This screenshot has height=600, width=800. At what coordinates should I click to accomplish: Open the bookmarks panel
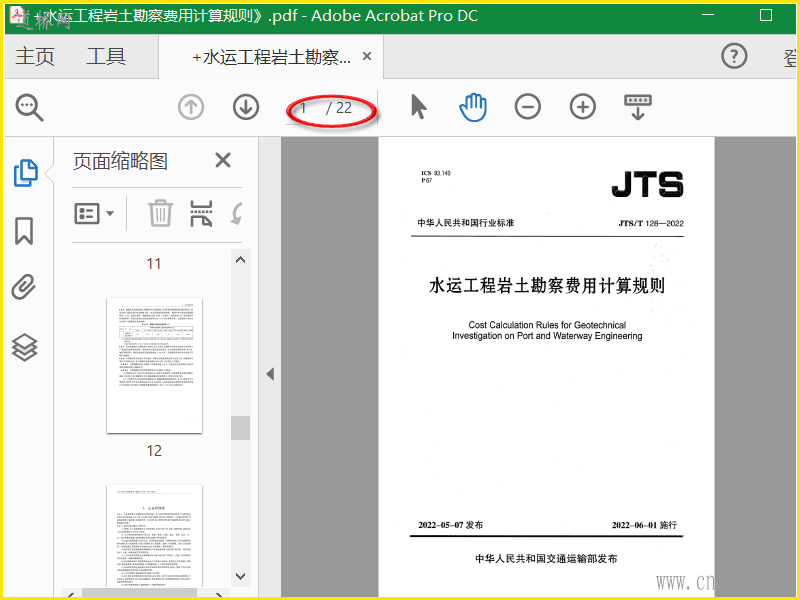(24, 231)
